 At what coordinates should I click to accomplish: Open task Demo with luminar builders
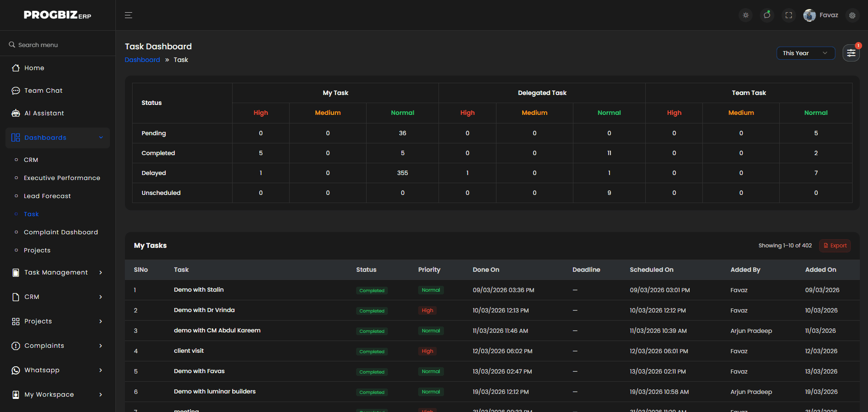[x=215, y=391]
